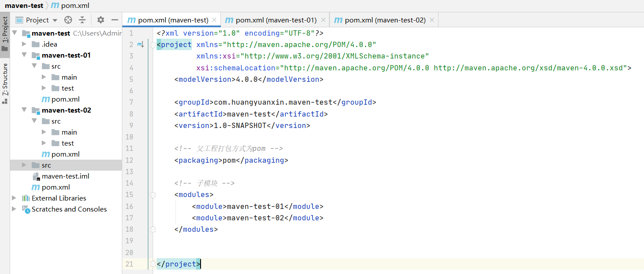Click the xml version declaration line
Screen dimensions: 644x274
[x=240, y=33]
